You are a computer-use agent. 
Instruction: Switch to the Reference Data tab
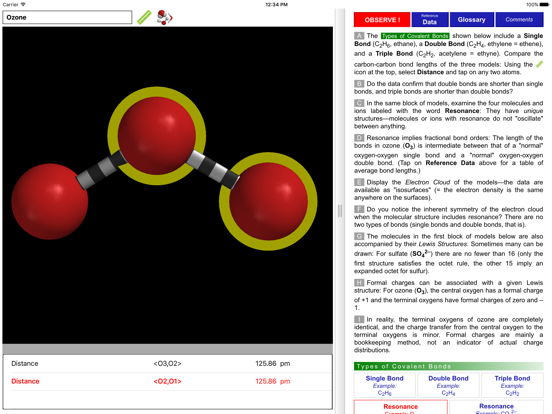click(430, 20)
